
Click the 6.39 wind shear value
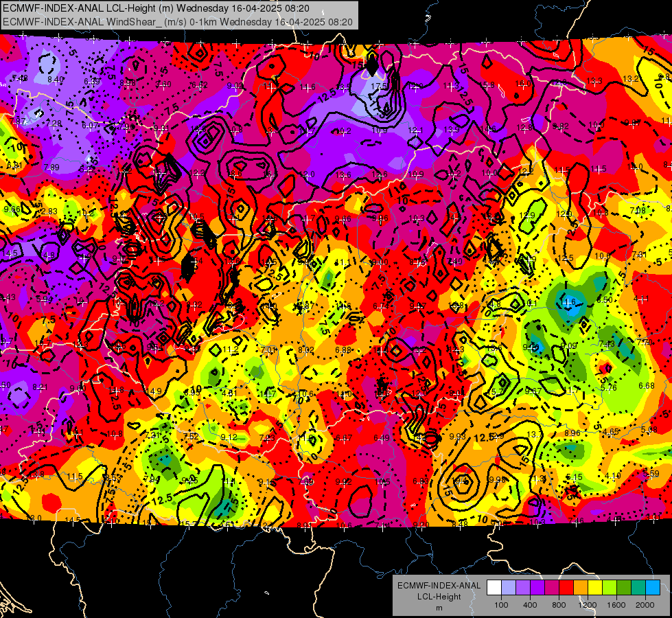point(92,82)
